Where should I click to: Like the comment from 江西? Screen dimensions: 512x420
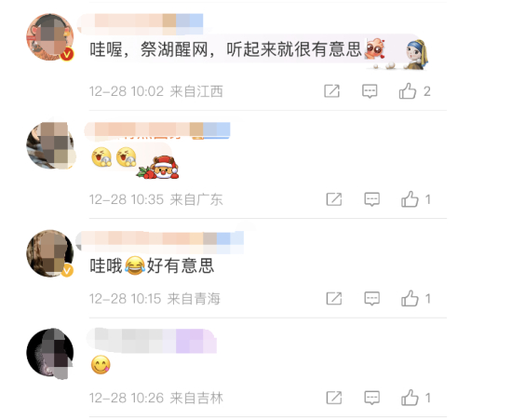[407, 90]
